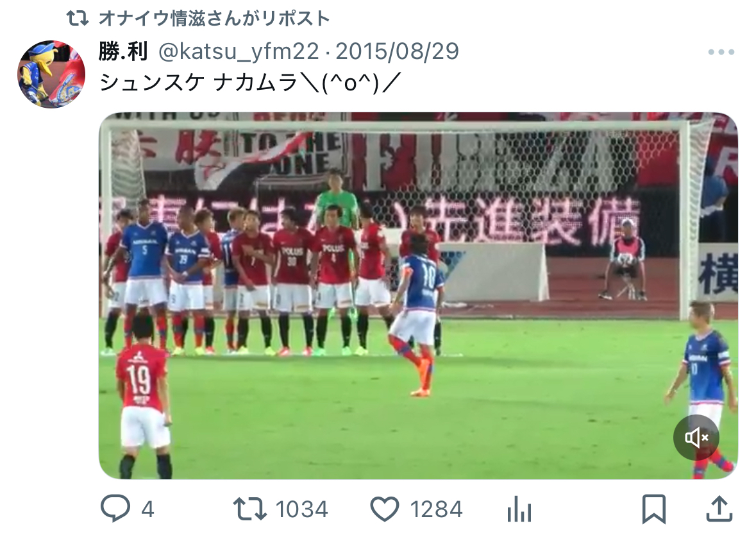Click the repost arrows icon beside reposter name

[x=77, y=19]
